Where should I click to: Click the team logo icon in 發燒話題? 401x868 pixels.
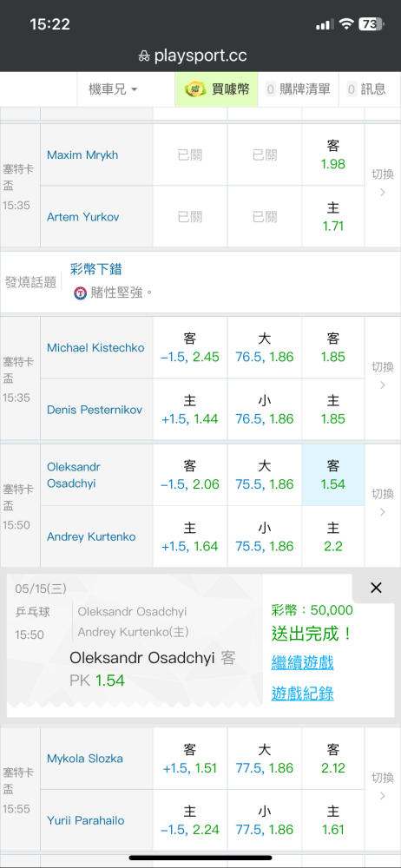(81, 293)
